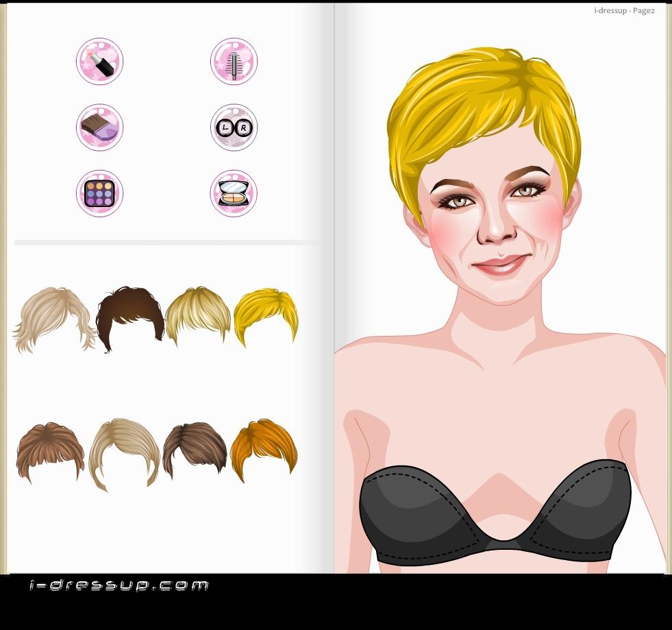
Task: Visit the i-dressup.com logo link
Action: coord(119,585)
